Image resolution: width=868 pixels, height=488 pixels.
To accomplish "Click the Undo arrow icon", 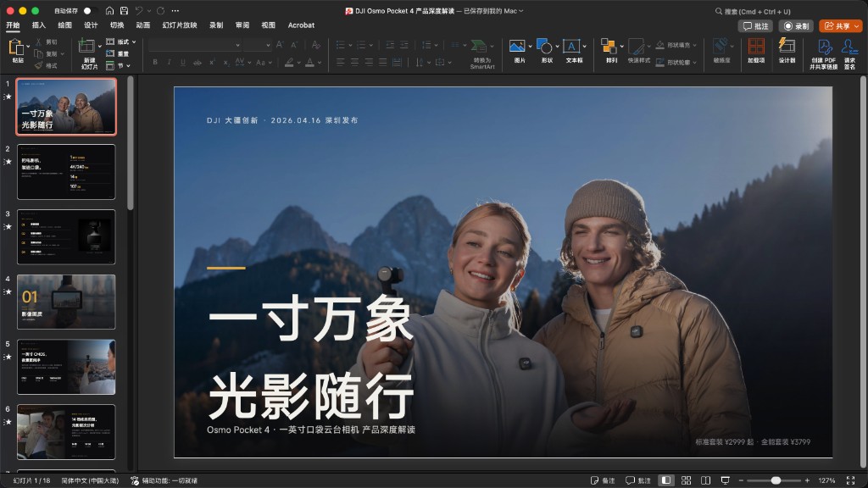I will (x=140, y=11).
